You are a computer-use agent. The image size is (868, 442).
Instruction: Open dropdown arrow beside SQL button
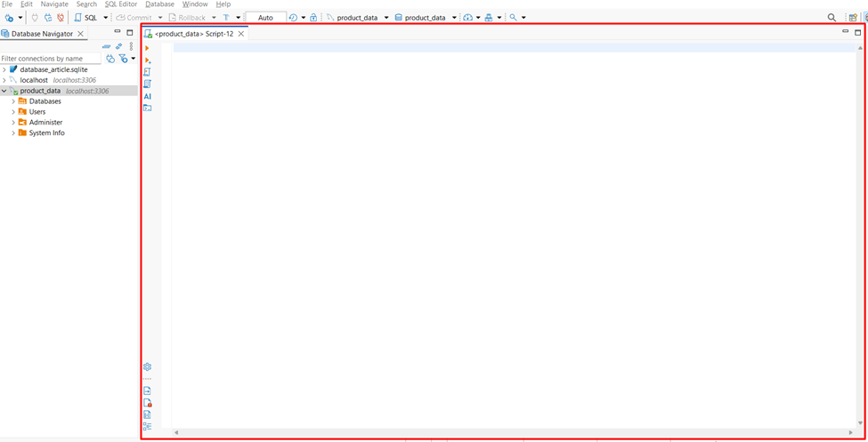pyautogui.click(x=106, y=18)
